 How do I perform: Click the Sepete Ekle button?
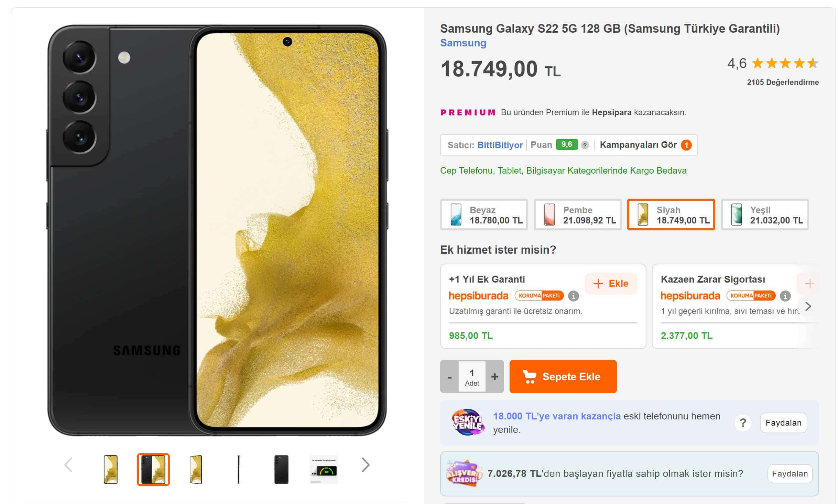click(563, 377)
